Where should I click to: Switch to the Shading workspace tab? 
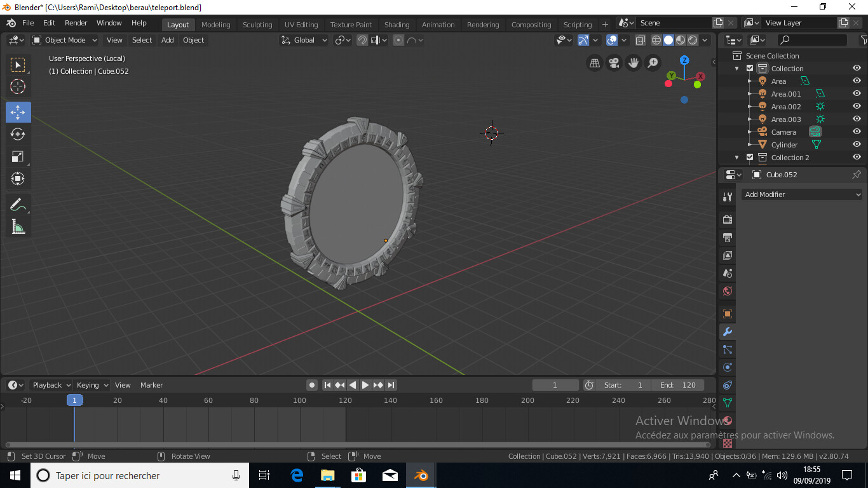[x=397, y=24]
